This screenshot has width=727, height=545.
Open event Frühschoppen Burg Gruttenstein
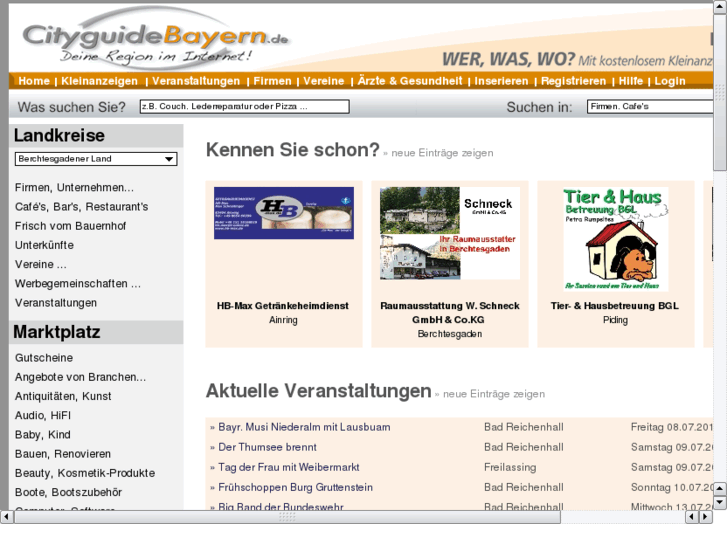(295, 487)
